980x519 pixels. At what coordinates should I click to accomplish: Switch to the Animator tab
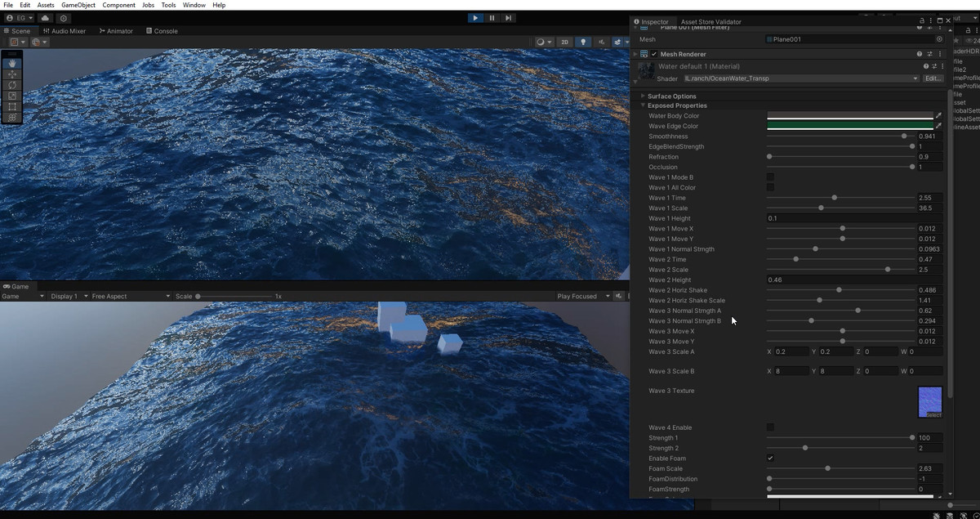coord(115,31)
